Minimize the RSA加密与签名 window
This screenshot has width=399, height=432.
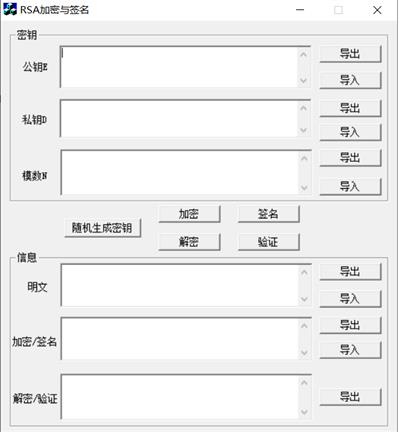click(300, 10)
